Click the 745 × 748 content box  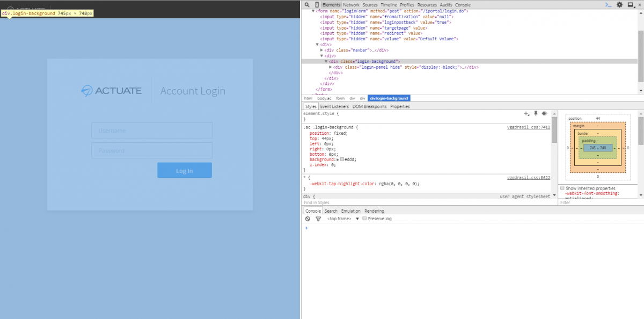[597, 148]
